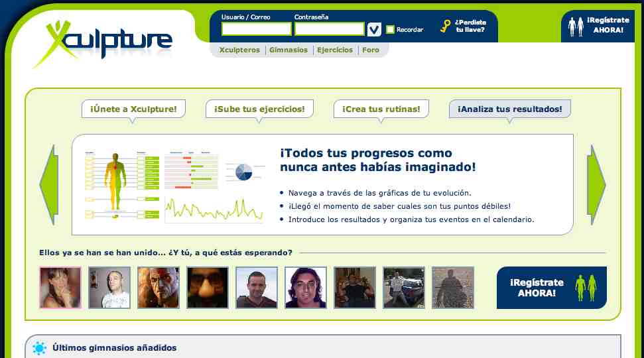Focus the Usuario / Correo input field

pos(257,29)
